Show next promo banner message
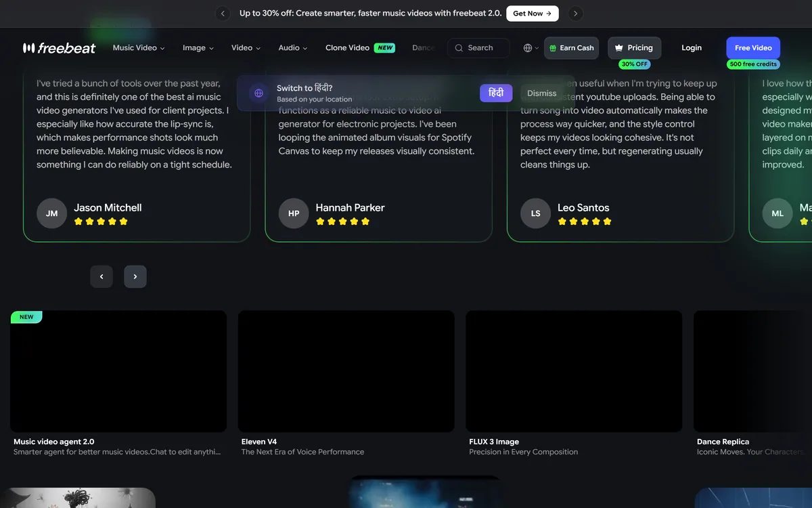Viewport: 812px width, 508px height. point(575,14)
